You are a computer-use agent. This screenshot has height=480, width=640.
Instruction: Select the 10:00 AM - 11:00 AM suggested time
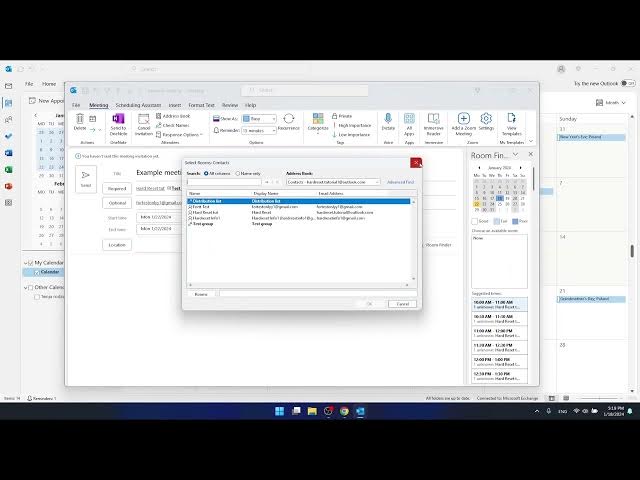tap(500, 304)
